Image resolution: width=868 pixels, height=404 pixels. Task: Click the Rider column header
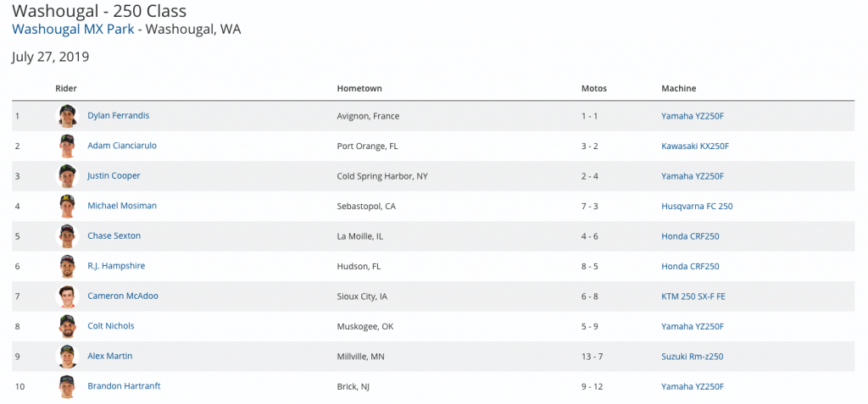pyautogui.click(x=66, y=88)
